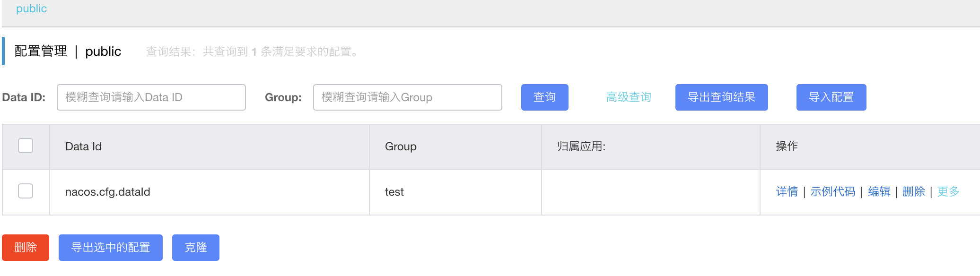Viewport: 980px width, 276px height.
Task: Expand the 更多 more actions dropdown
Action: pos(948,191)
